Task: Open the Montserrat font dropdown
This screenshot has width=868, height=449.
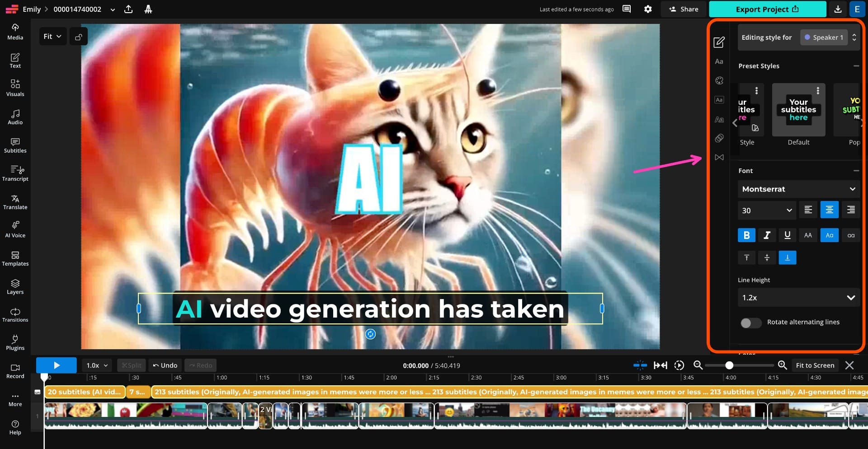Action: tap(798, 189)
